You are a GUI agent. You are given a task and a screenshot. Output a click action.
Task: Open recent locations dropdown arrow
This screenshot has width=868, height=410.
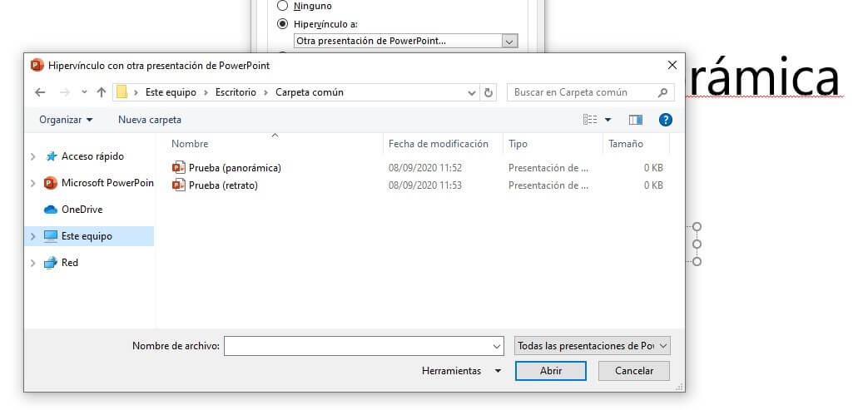click(x=84, y=92)
